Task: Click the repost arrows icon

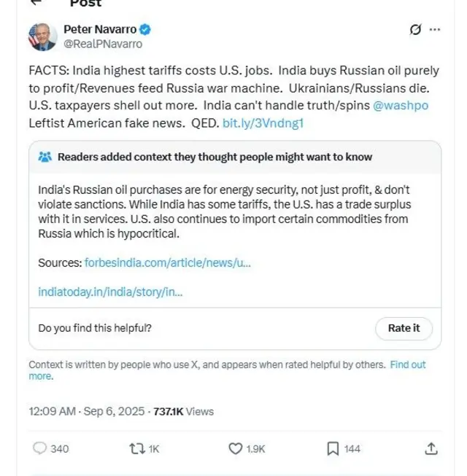Action: 135,448
